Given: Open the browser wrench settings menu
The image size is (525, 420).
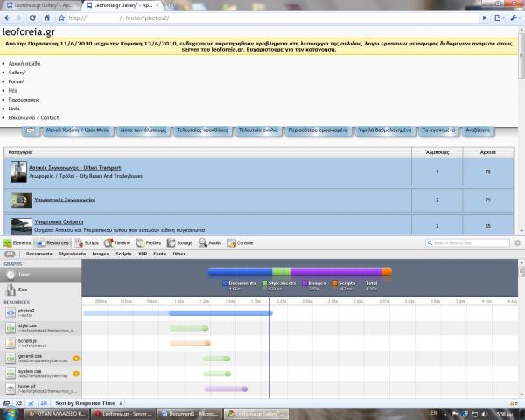Looking at the screenshot, I should 514,17.
